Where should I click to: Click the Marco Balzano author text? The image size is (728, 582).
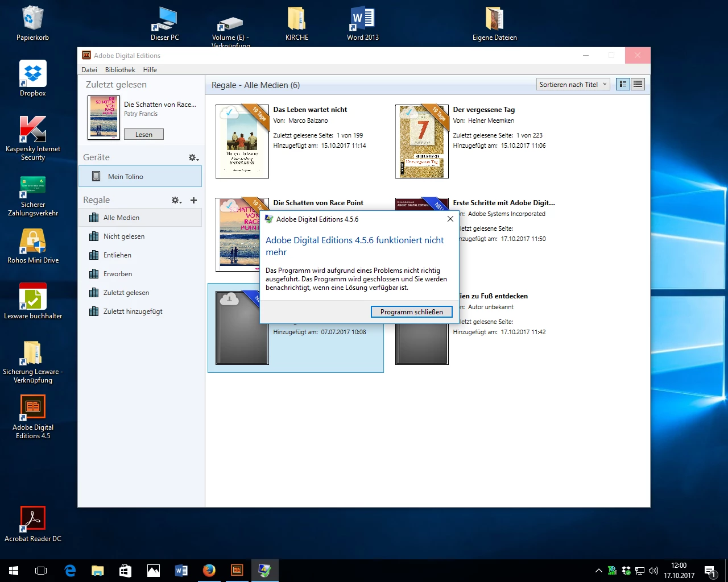tap(308, 120)
